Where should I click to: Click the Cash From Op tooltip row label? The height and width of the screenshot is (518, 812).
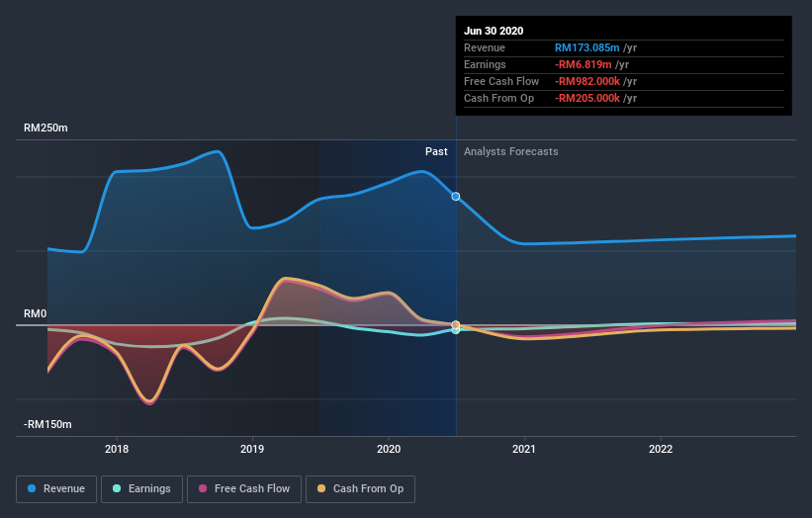[498, 98]
